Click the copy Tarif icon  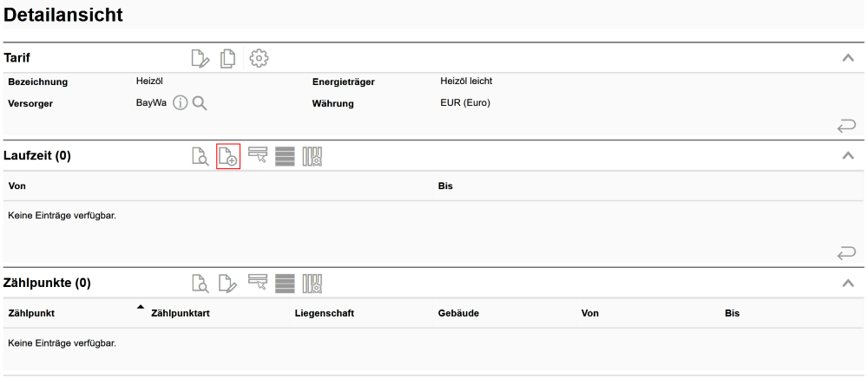(228, 59)
